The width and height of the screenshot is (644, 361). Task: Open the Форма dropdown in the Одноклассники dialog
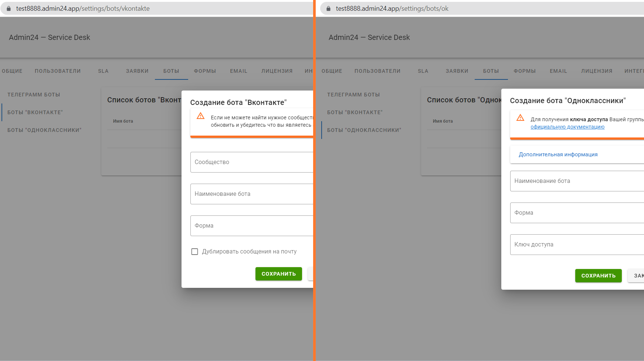pyautogui.click(x=577, y=213)
